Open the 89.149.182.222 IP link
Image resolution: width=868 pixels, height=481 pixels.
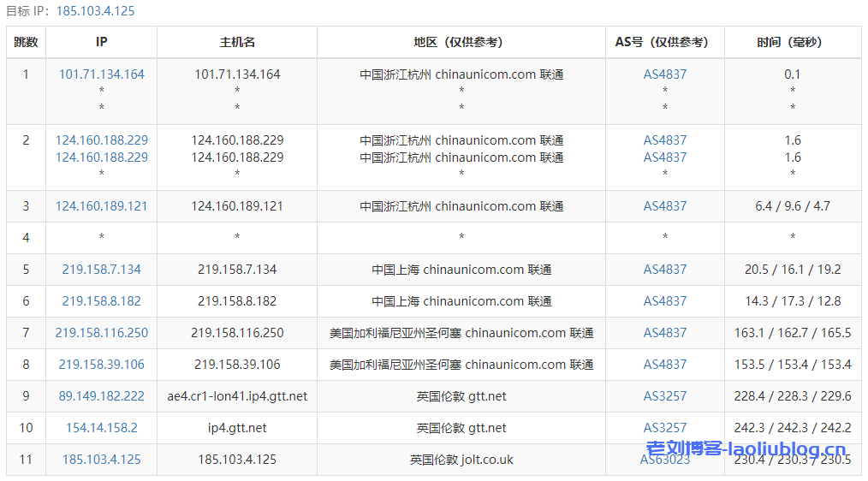tap(101, 396)
